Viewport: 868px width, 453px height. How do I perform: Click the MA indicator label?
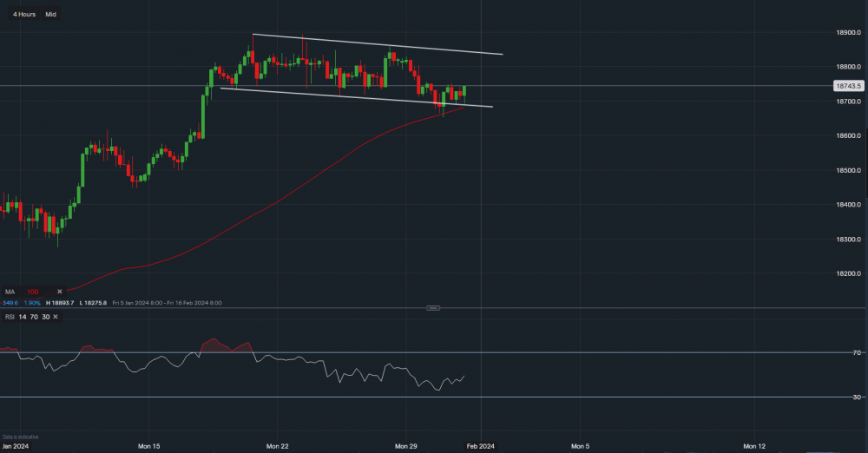[x=10, y=292]
